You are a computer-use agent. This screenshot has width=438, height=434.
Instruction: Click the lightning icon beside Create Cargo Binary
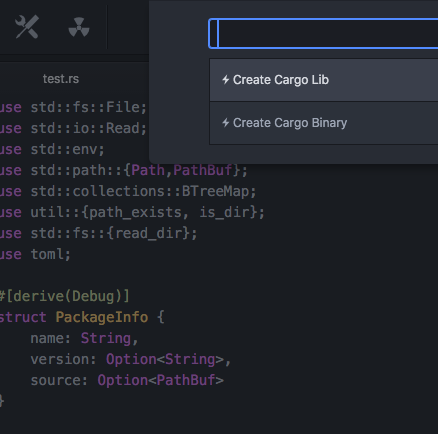coord(226,123)
